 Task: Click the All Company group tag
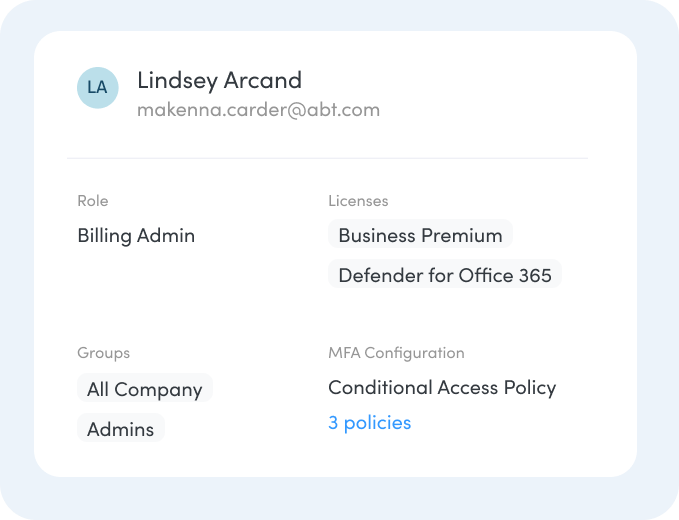click(144, 389)
